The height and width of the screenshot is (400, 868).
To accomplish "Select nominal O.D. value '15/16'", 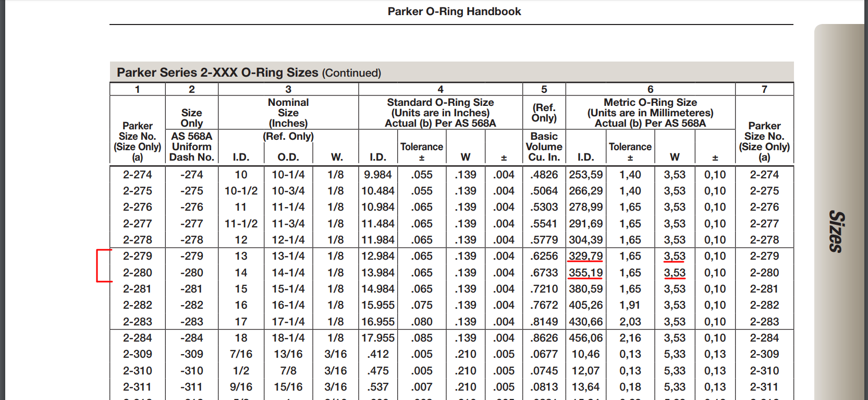I will click(288, 387).
